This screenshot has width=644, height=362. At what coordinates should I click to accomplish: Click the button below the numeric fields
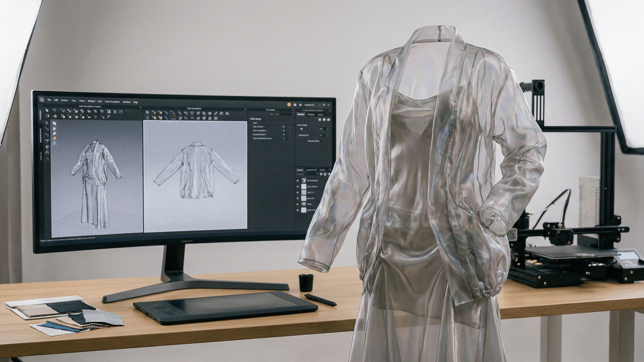(313, 141)
